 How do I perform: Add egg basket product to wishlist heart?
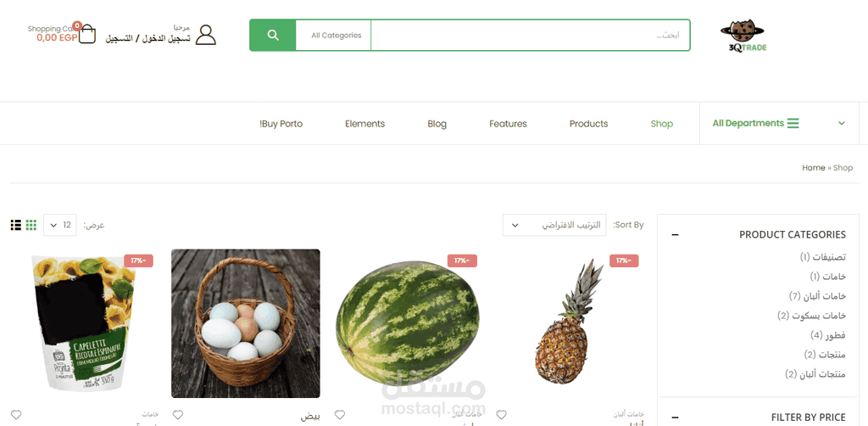178,414
